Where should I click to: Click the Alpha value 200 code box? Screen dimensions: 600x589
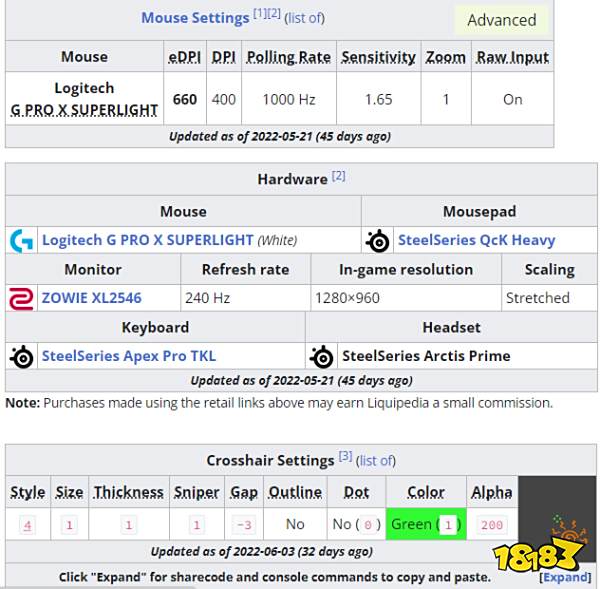pos(491,525)
